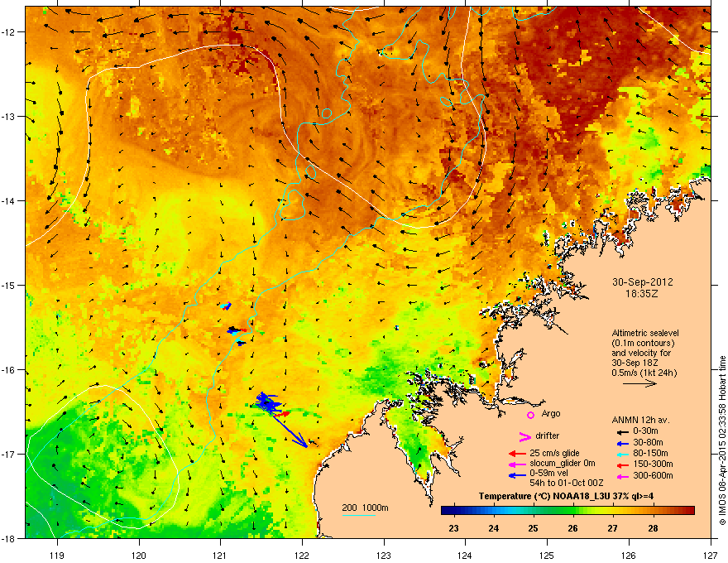Image resolution: width=728 pixels, height=563 pixels.
Task: Click the cyan bathymetry line under '200 1000m'
Action: pos(359,515)
